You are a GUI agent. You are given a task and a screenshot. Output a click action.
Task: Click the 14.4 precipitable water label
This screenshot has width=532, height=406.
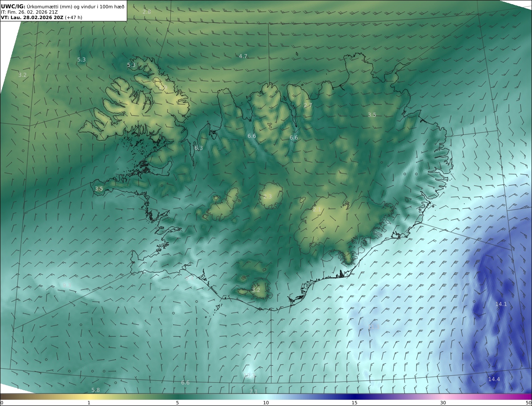[x=494, y=379]
